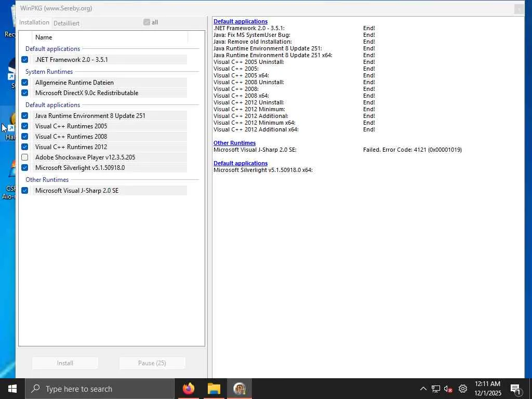This screenshot has height=399, width=532.
Task: Uncheck Visual C++ Runtimes 2012 checkbox
Action: coord(25,147)
